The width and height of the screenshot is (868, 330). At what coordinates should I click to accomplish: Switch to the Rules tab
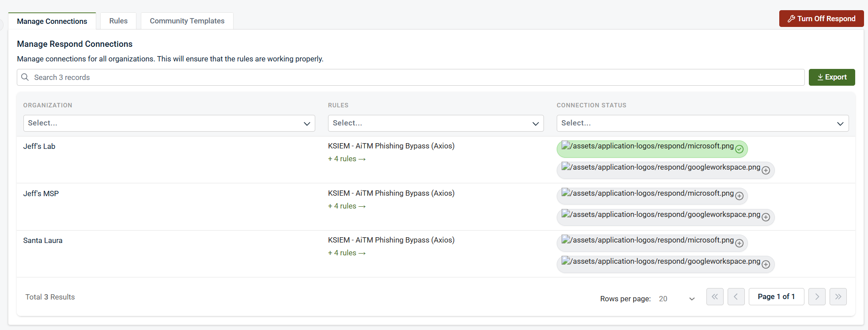click(x=118, y=21)
